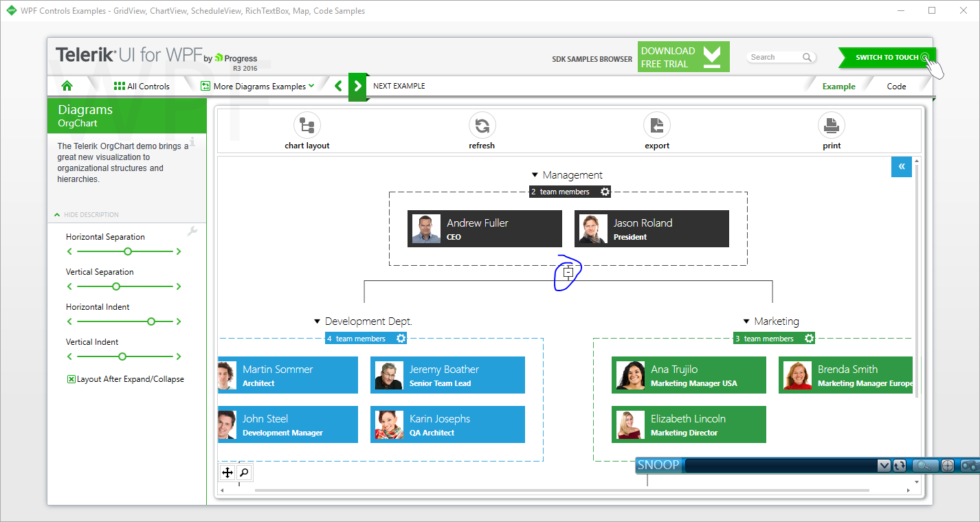Screen dimensions: 980x522
Task: Decrease Vertical Separation with left arrow
Action: pyautogui.click(x=69, y=286)
